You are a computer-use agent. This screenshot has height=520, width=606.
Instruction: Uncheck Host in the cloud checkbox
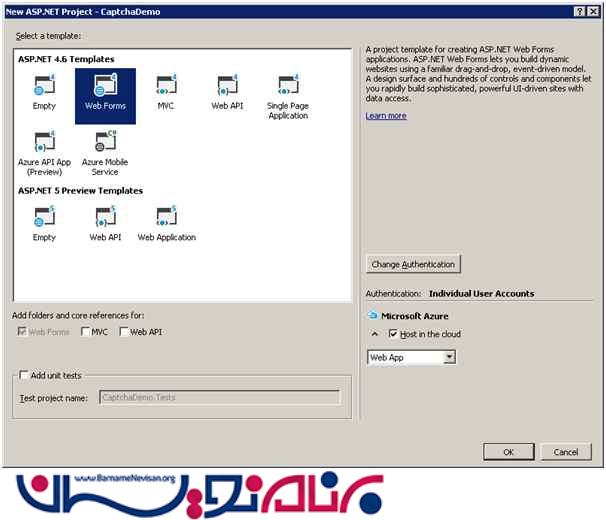pos(393,334)
